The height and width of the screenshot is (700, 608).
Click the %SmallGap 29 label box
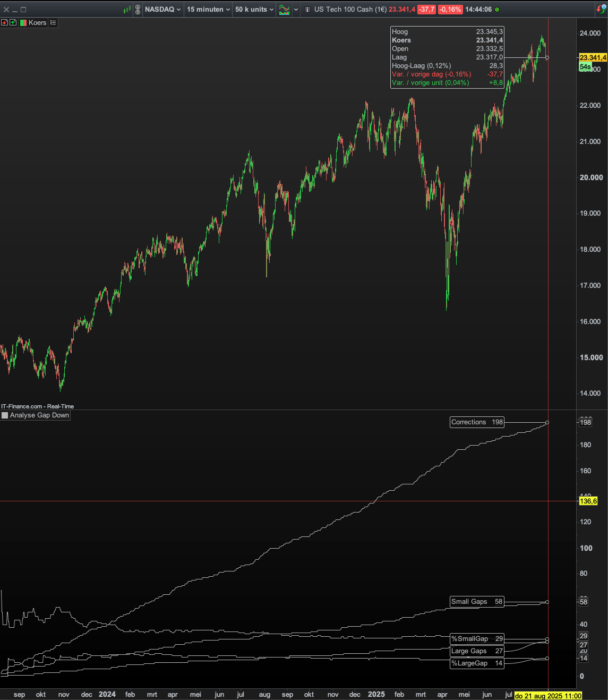tap(477, 639)
